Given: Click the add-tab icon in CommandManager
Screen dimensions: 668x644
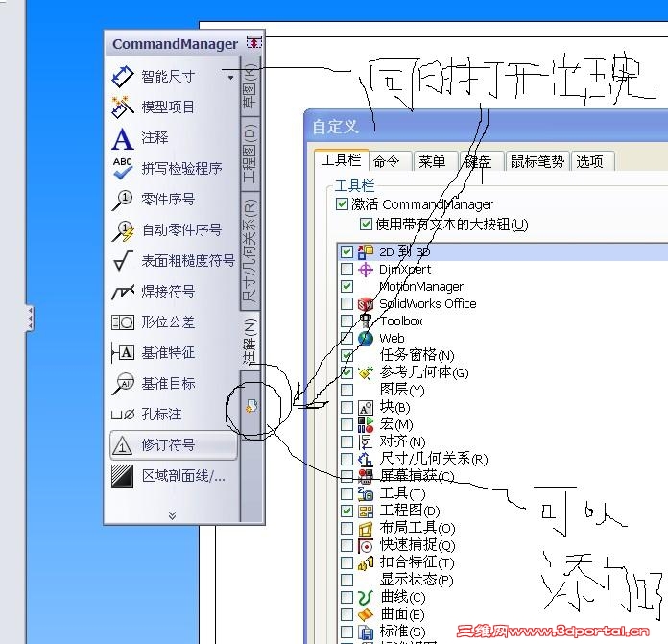Looking at the screenshot, I should coord(250,405).
